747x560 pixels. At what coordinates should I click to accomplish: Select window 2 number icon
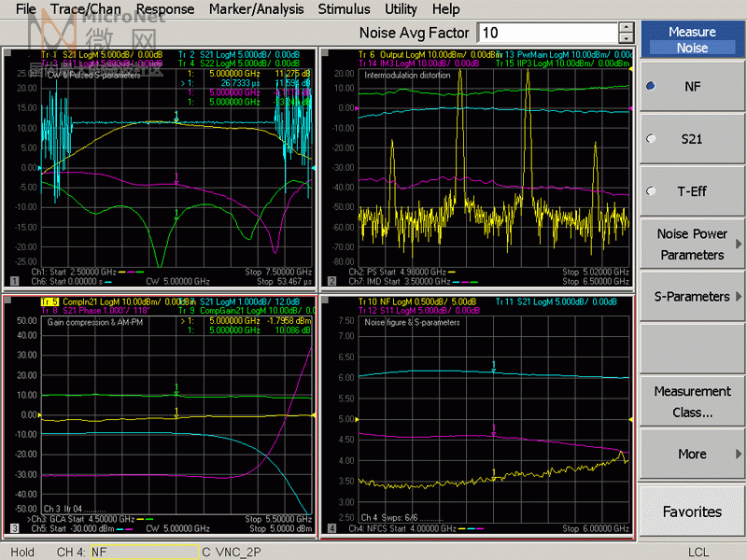pos(332,281)
